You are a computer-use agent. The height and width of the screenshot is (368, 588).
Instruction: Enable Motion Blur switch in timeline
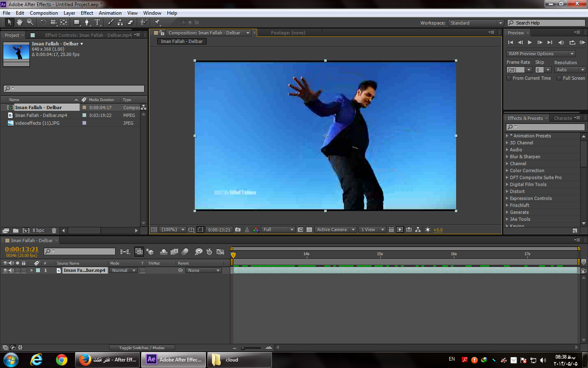click(185, 252)
